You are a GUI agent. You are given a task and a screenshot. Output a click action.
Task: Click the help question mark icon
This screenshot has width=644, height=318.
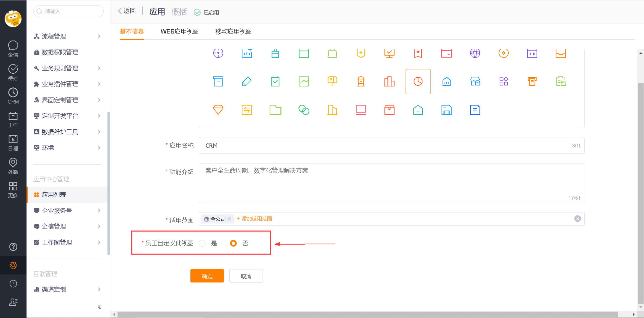[13, 247]
